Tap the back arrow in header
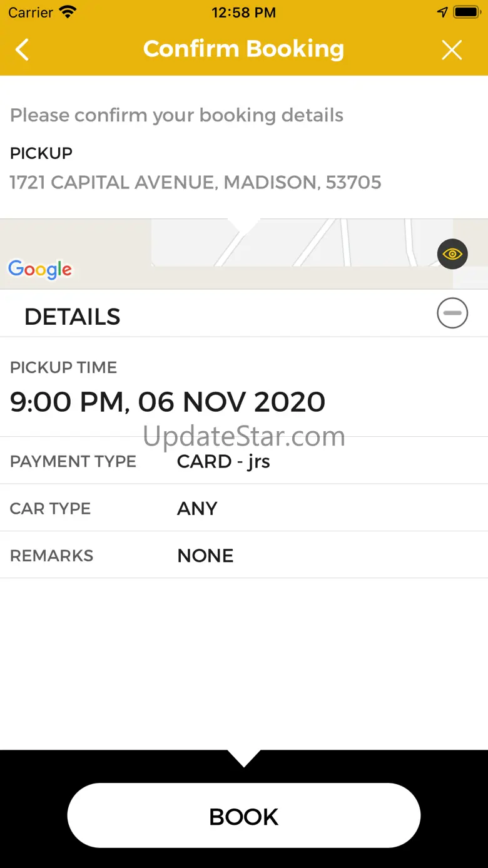This screenshot has width=488, height=868. pyautogui.click(x=23, y=49)
